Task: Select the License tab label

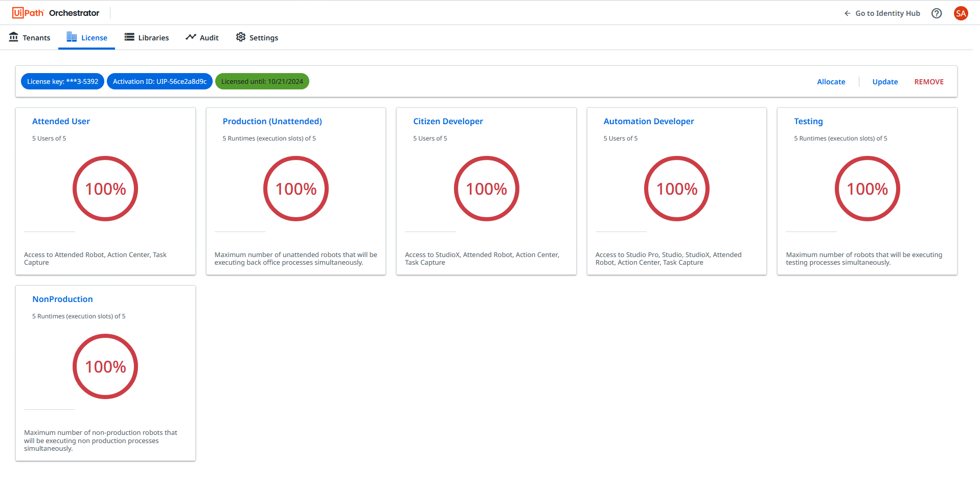Action: (x=94, y=38)
